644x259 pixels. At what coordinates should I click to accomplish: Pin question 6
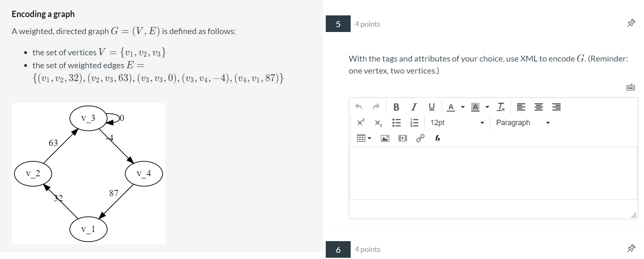coord(631,248)
